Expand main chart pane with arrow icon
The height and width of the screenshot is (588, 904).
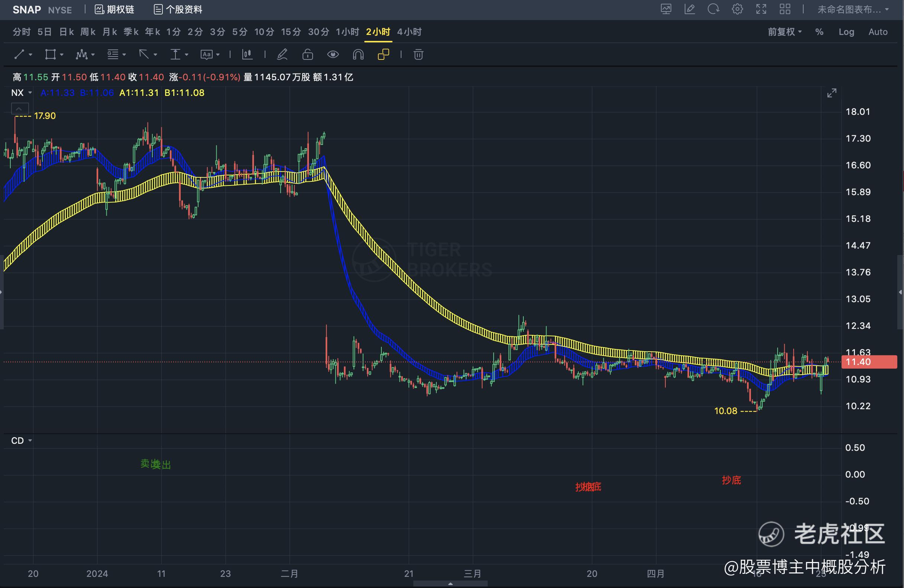pos(832,93)
